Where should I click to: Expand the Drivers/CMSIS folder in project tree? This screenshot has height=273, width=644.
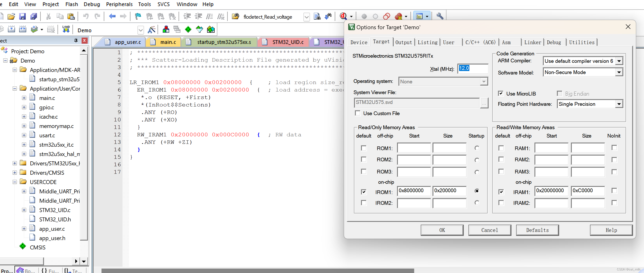pyautogui.click(x=15, y=173)
